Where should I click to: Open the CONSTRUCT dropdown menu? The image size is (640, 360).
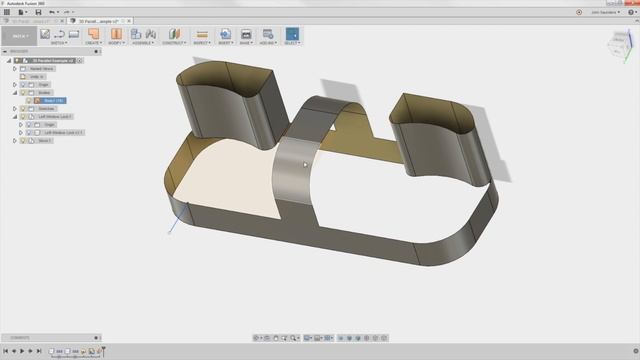click(x=174, y=43)
